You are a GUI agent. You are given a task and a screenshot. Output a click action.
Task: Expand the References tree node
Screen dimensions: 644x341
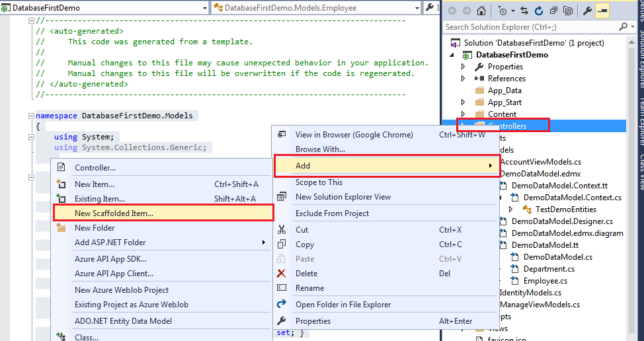point(463,79)
